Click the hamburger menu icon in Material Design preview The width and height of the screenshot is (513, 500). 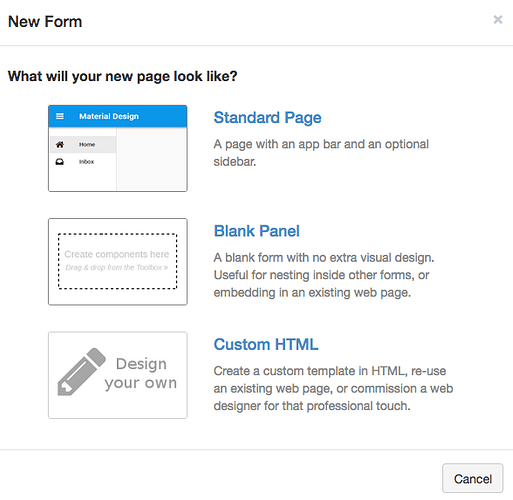click(60, 116)
